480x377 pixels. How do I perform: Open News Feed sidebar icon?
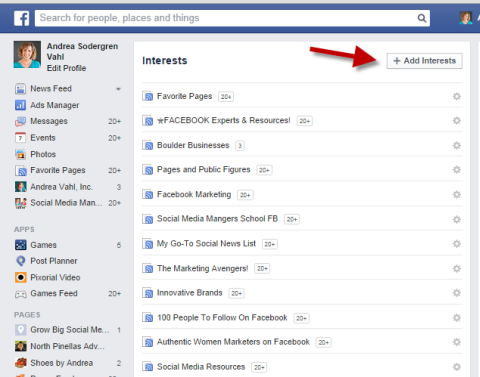(x=20, y=89)
